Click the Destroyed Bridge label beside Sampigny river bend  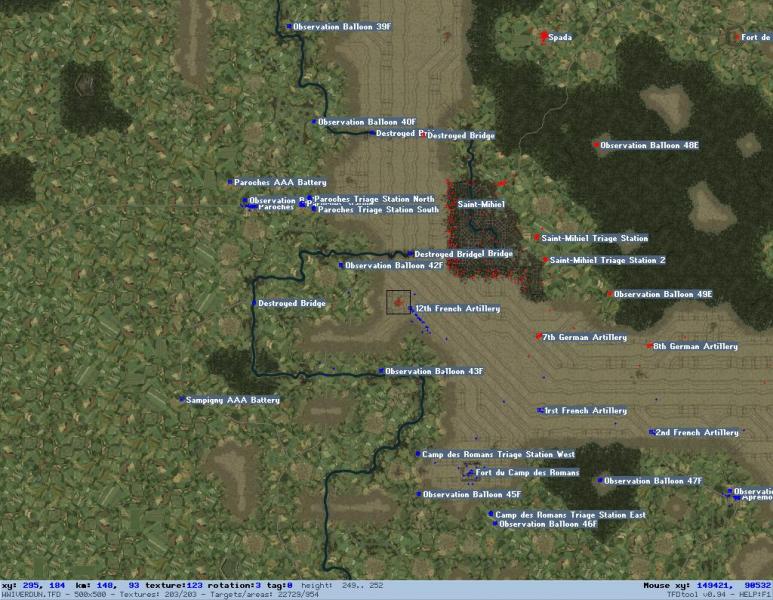[292, 304]
